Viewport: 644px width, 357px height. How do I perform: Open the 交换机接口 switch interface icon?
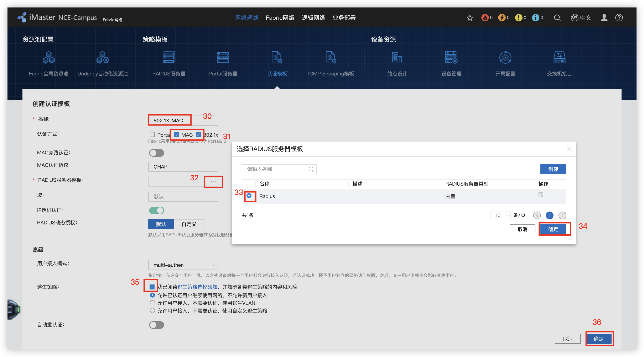click(559, 58)
